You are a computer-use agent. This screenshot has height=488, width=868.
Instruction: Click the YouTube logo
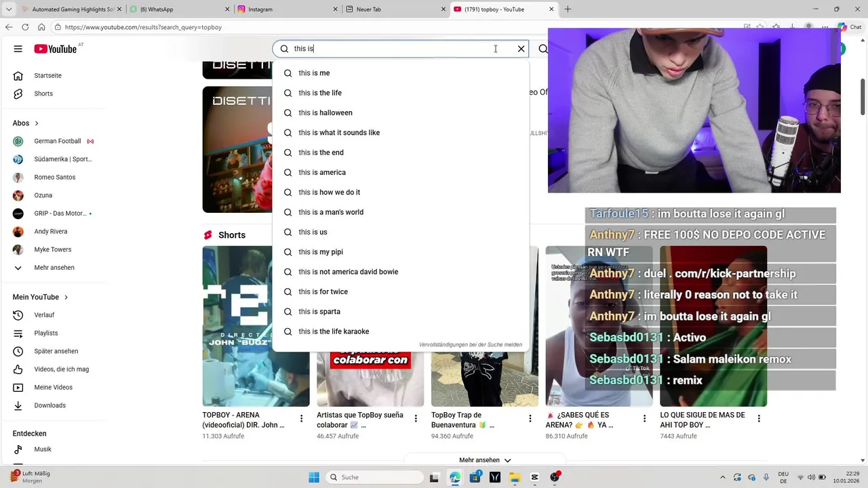pyautogui.click(x=56, y=49)
